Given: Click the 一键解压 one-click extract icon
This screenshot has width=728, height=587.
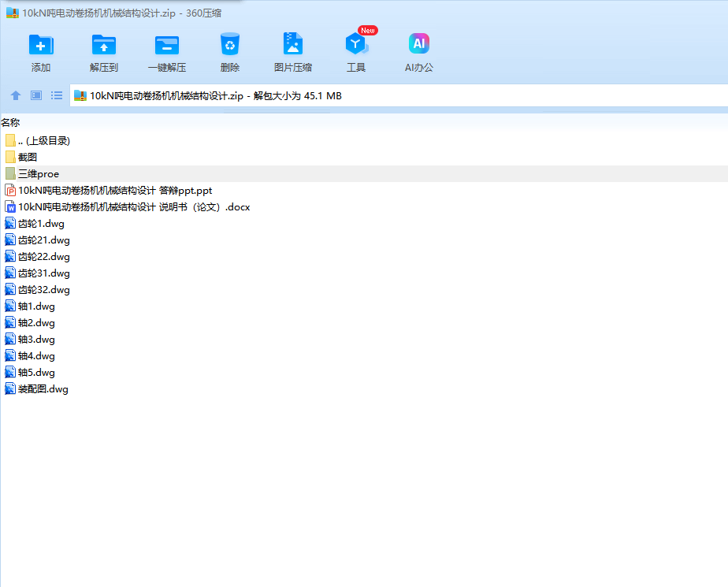Looking at the screenshot, I should point(167,45).
